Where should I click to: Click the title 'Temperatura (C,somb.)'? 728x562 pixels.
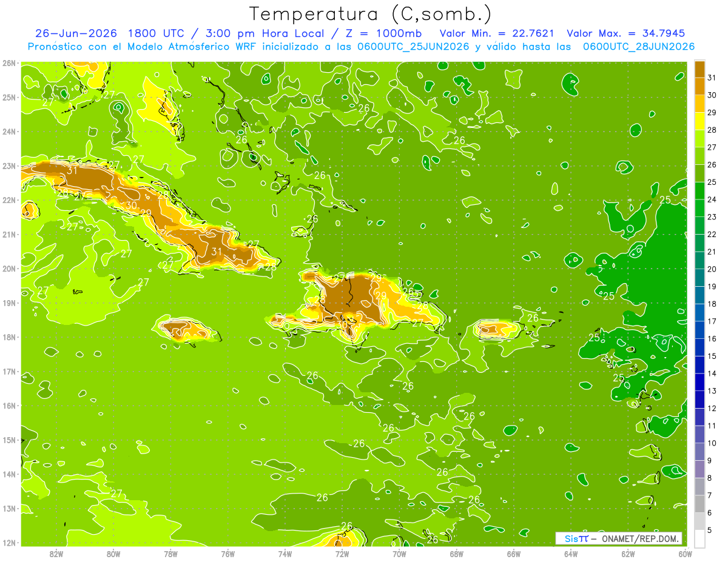tap(370, 15)
